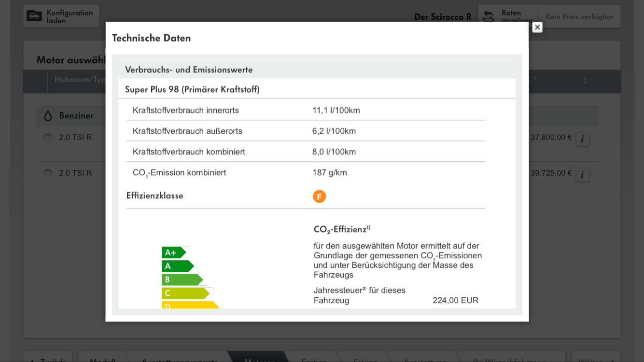
Task: Click the orange F efficiency class badge
Action: pos(319,196)
